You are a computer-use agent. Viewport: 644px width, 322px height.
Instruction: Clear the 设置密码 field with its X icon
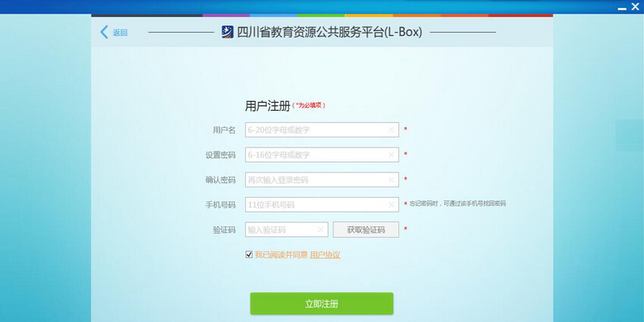(391, 155)
